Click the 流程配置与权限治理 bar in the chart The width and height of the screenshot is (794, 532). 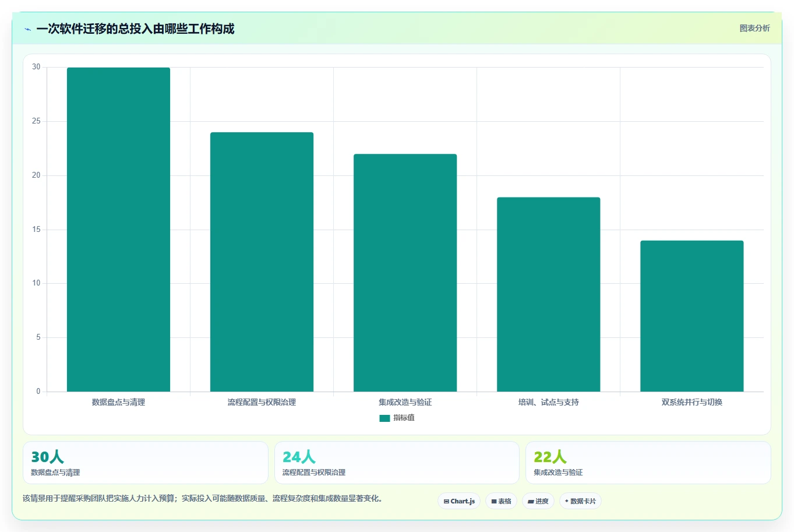[x=262, y=262]
